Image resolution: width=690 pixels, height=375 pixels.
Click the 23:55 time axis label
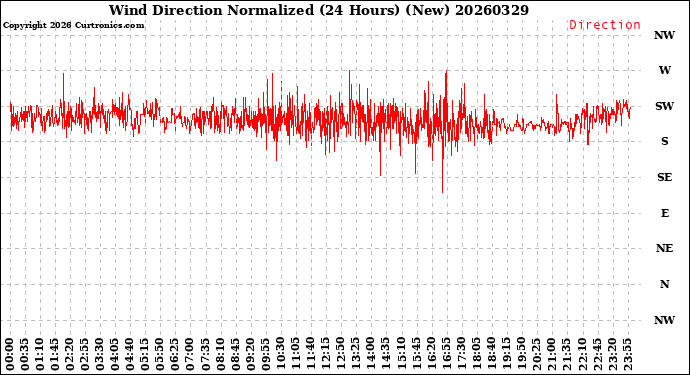627,354
